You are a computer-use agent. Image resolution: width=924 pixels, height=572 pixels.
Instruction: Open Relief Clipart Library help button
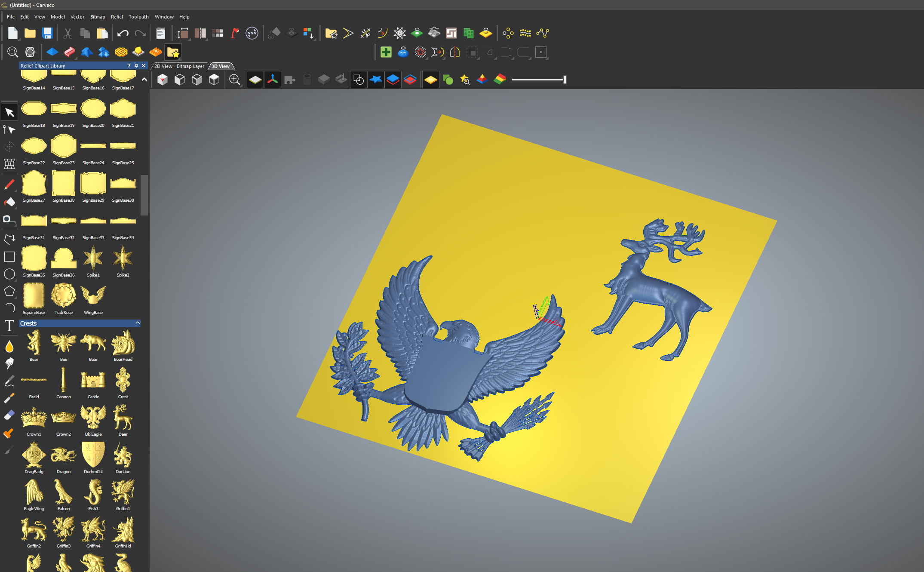click(x=129, y=66)
